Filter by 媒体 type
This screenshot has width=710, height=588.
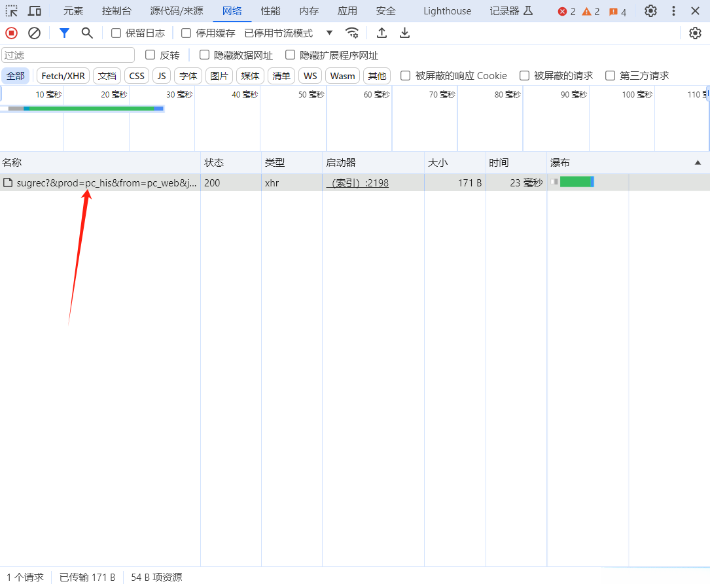pos(250,76)
